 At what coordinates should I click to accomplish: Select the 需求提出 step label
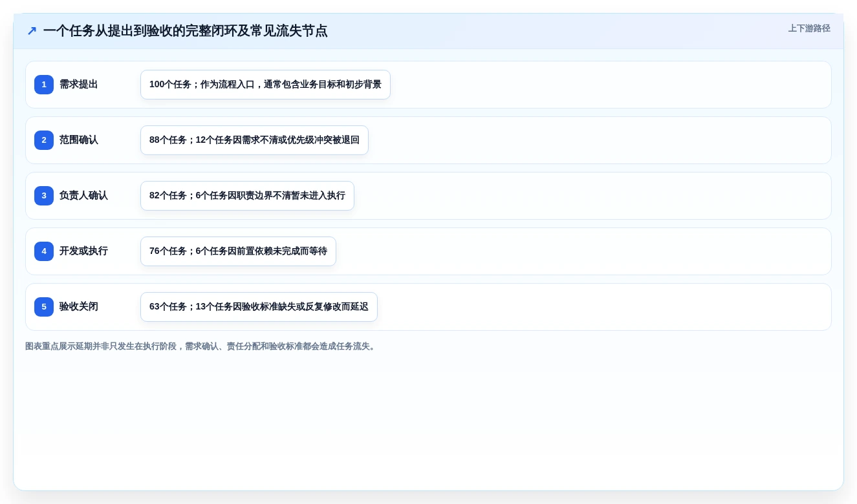click(x=79, y=85)
